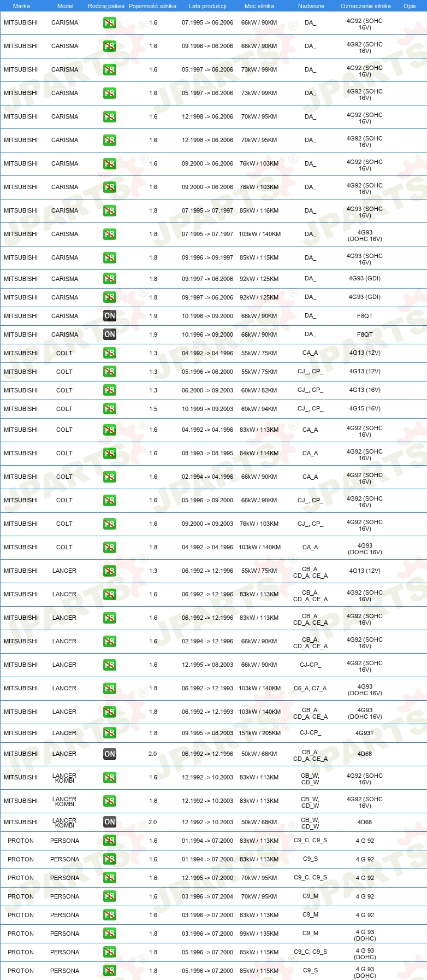This screenshot has height=980, width=427.
Task: Select the 4G93T engine code cell
Action: pos(365,733)
